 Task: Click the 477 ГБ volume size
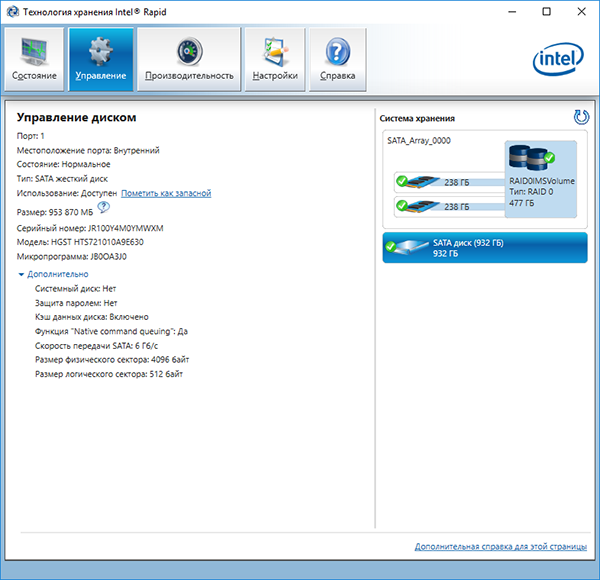tap(522, 203)
